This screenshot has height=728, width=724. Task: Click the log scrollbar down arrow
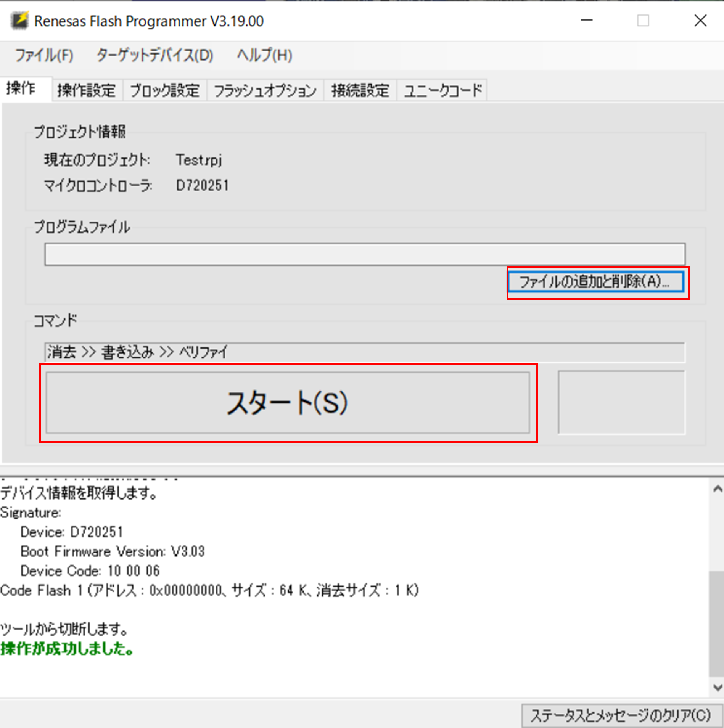click(718, 687)
